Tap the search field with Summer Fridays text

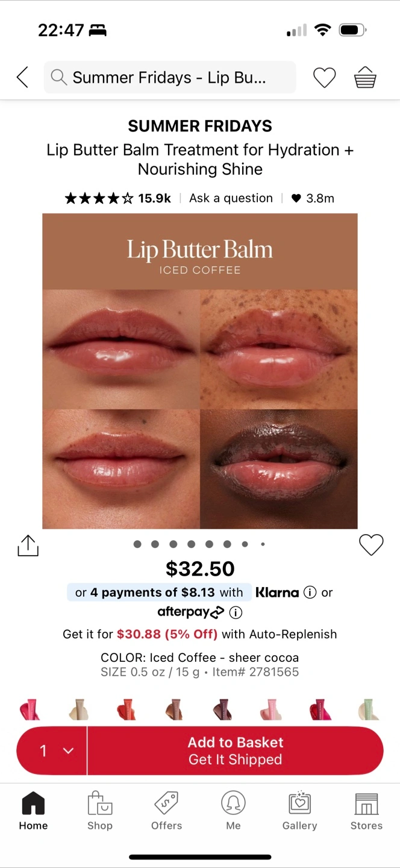tap(170, 77)
